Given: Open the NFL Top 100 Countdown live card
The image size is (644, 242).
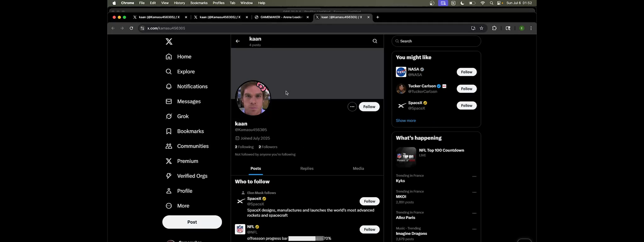Looking at the screenshot, I should pyautogui.click(x=436, y=157).
